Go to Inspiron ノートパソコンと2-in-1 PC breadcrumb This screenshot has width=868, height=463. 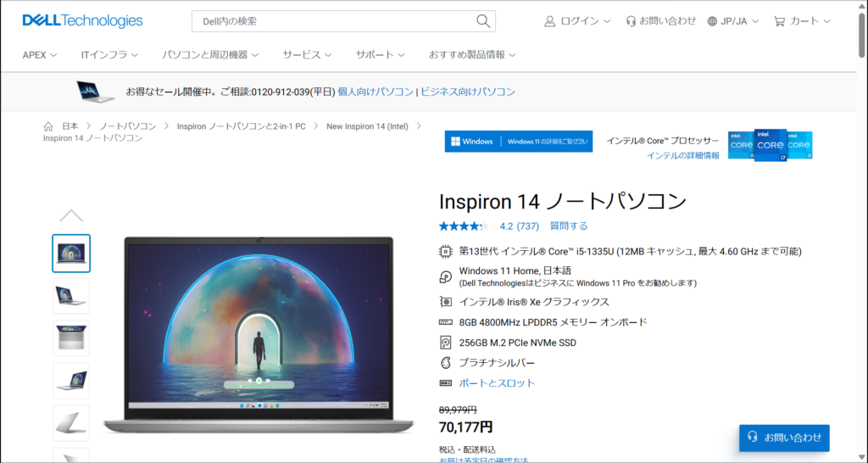[242, 126]
